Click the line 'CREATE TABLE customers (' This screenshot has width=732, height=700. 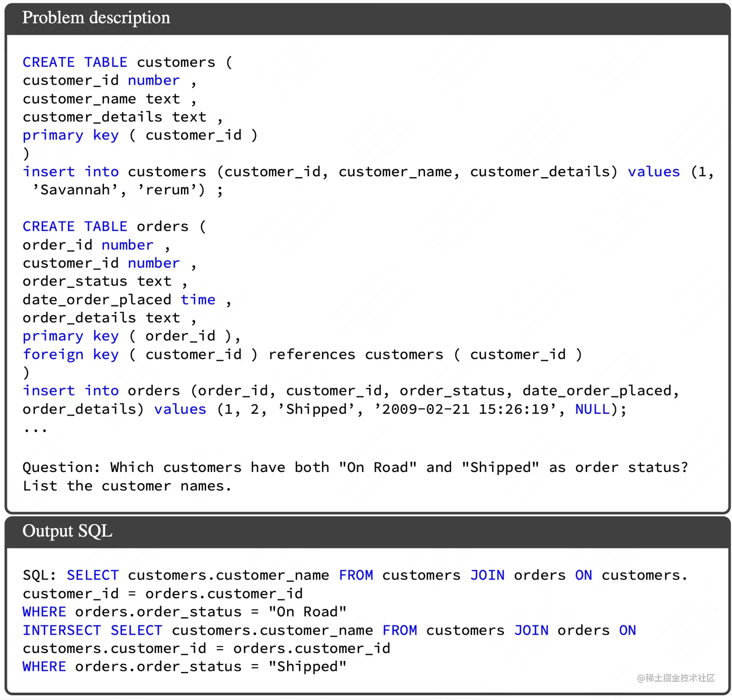pyautogui.click(x=128, y=62)
